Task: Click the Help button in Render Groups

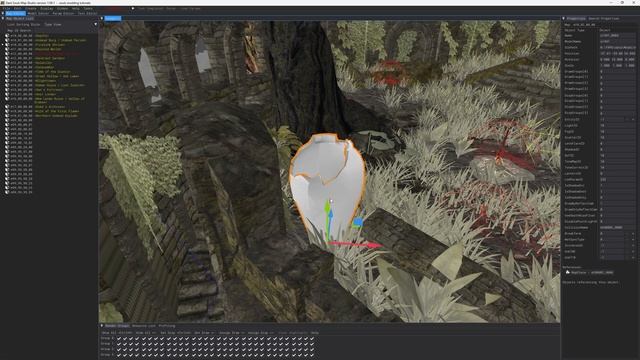Action: click(x=314, y=333)
